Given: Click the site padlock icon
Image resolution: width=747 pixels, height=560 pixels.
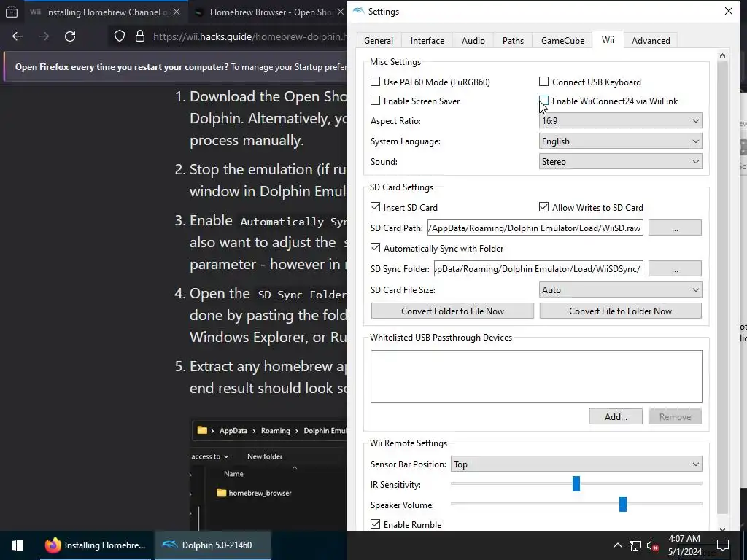Looking at the screenshot, I should tap(140, 36).
